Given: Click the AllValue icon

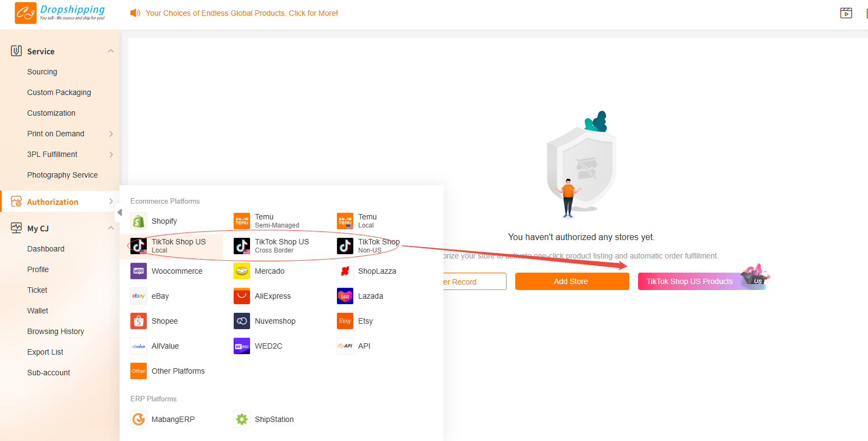Looking at the screenshot, I should click(139, 346).
